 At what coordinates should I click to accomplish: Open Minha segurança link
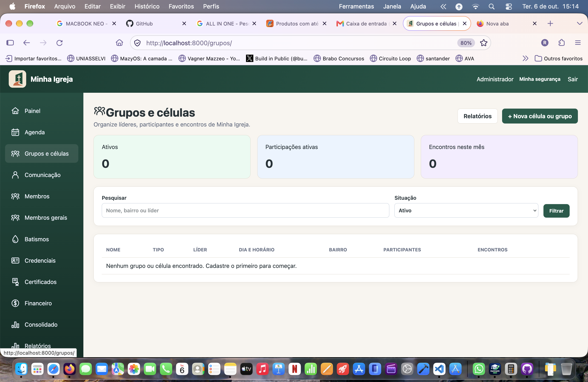[x=540, y=79]
